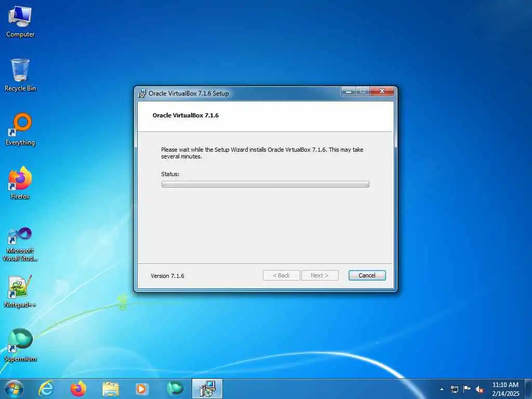The width and height of the screenshot is (532, 399).
Task: Launch Firefox from the taskbar
Action: tap(78, 389)
